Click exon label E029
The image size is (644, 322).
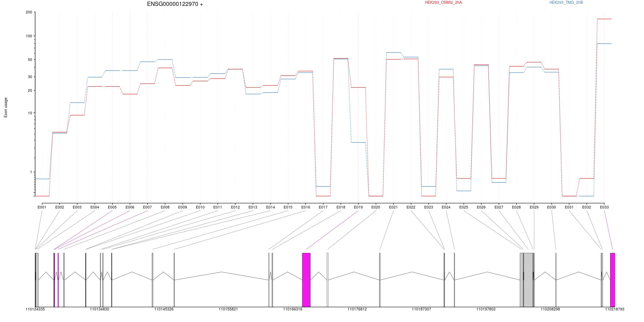pos(534,207)
